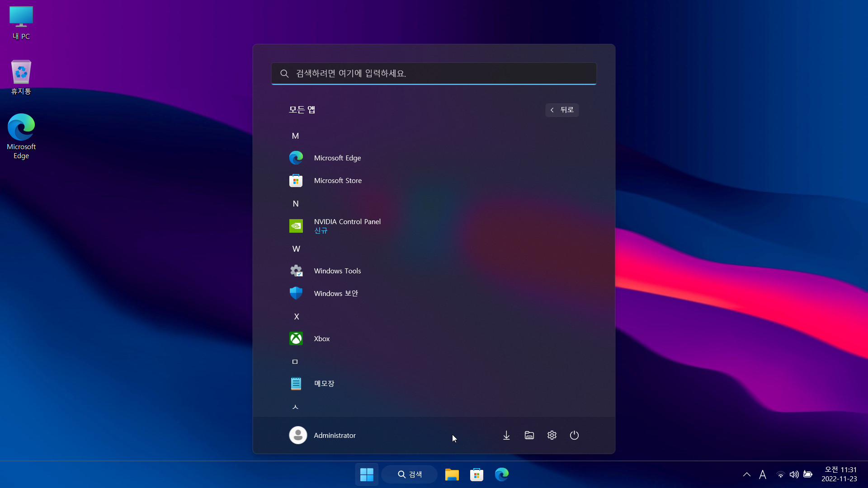Click the X letter header
This screenshot has height=488, width=868.
point(297,317)
